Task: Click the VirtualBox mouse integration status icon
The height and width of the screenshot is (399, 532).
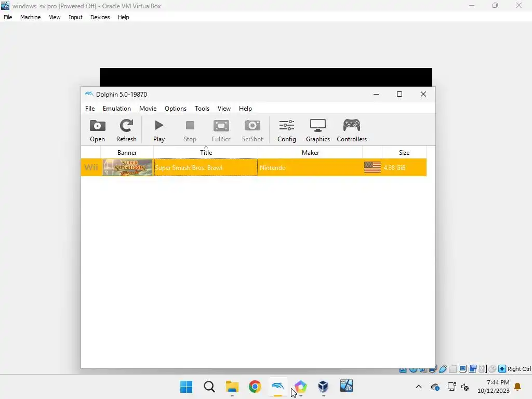Action: tap(493, 369)
